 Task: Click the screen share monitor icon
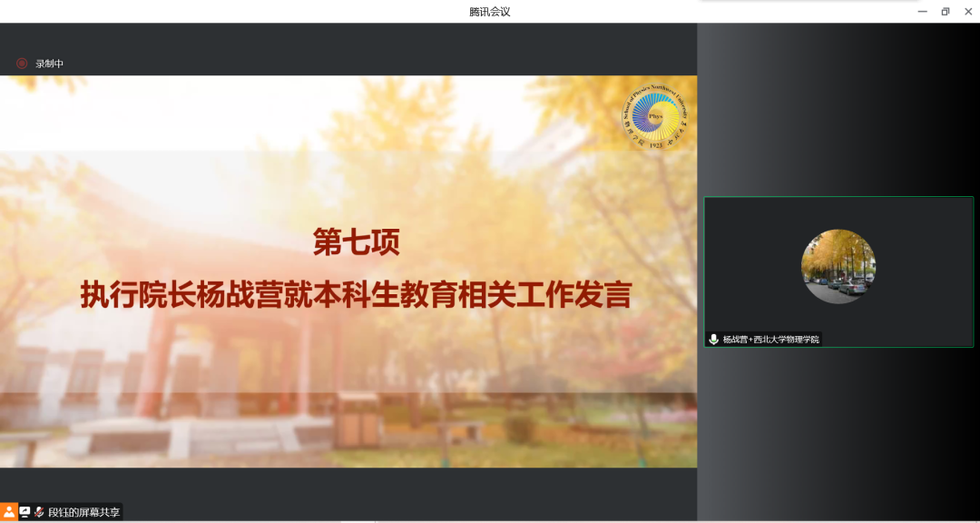[x=24, y=512]
